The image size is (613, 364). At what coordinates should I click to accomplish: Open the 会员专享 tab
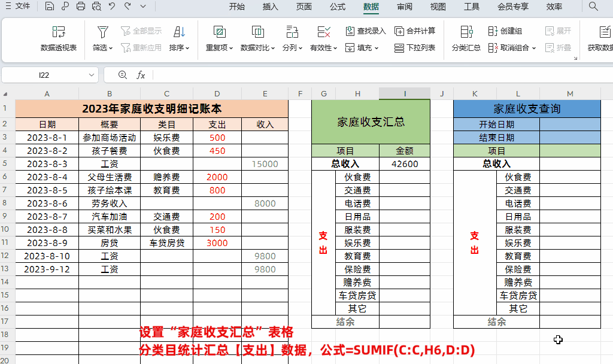pos(513,7)
